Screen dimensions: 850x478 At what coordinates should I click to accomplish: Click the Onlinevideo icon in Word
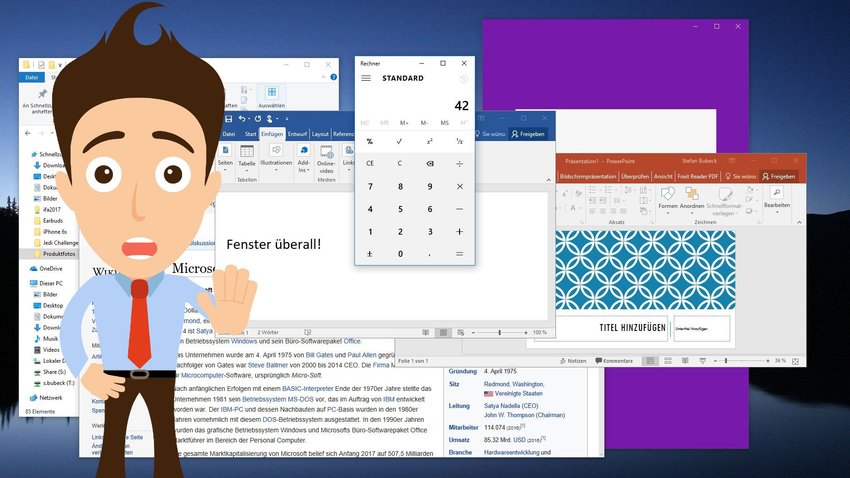click(326, 158)
